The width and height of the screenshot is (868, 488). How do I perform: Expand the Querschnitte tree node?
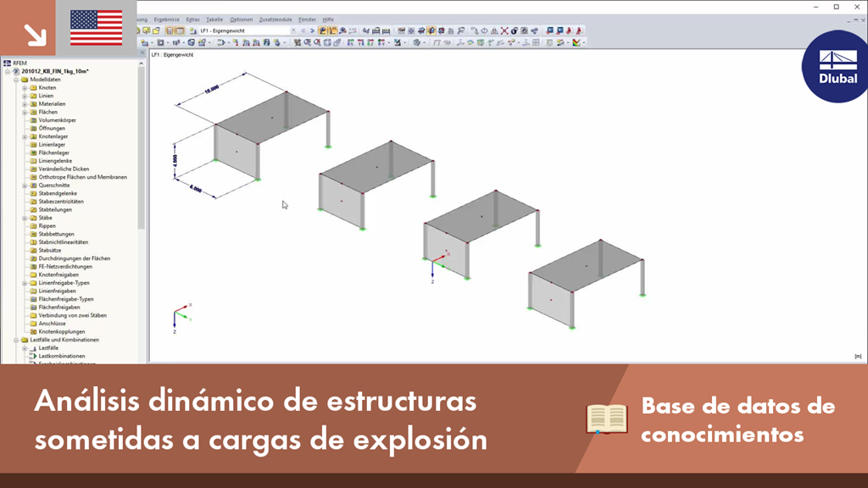(25, 186)
